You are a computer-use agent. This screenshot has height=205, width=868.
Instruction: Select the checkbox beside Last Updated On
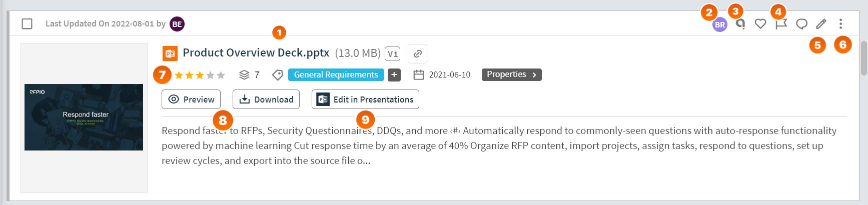click(27, 23)
